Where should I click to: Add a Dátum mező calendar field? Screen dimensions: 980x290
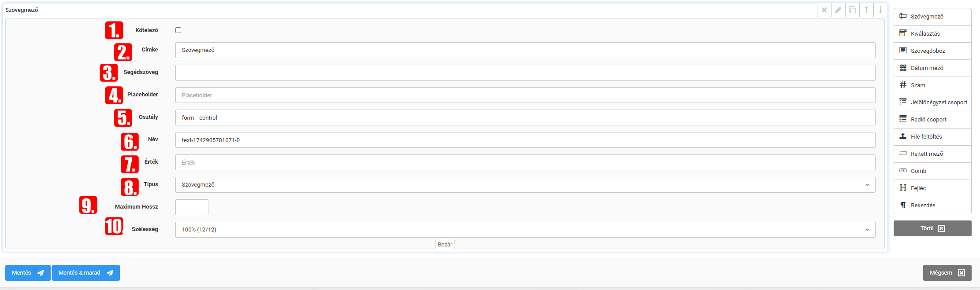click(932, 68)
